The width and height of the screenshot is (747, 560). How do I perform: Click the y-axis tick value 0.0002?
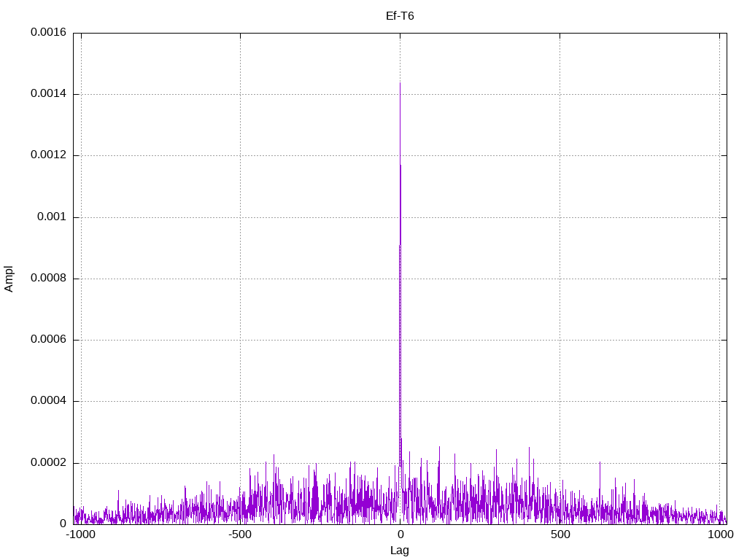click(x=49, y=462)
